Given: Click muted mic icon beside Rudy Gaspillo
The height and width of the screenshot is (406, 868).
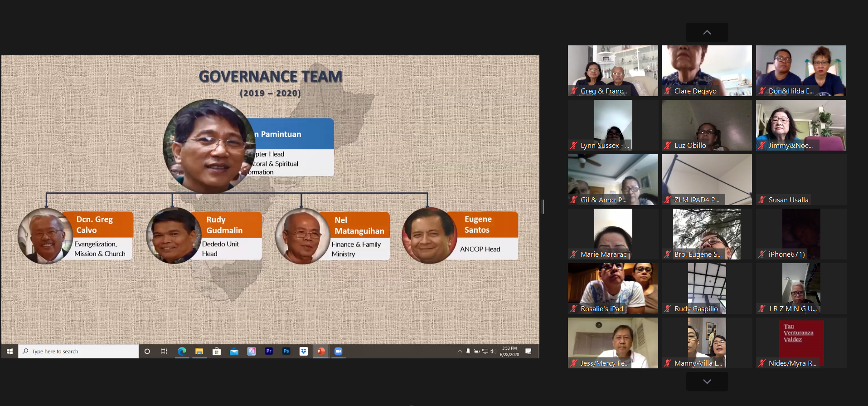Looking at the screenshot, I should coord(668,308).
